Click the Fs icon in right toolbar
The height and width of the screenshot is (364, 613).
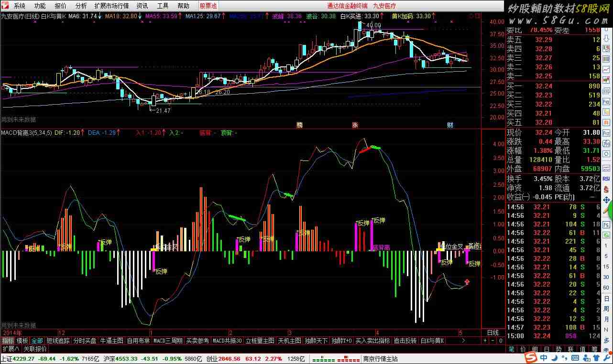pyautogui.click(x=606, y=225)
